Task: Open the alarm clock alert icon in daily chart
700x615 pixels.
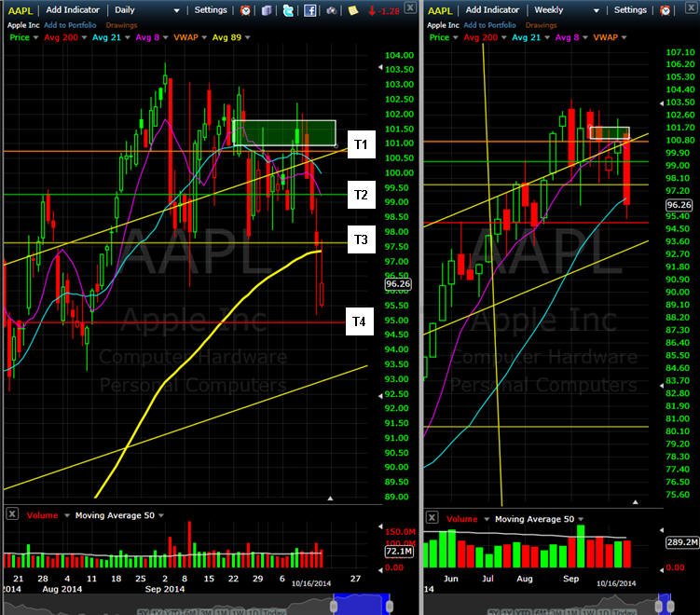Action: pyautogui.click(x=245, y=10)
